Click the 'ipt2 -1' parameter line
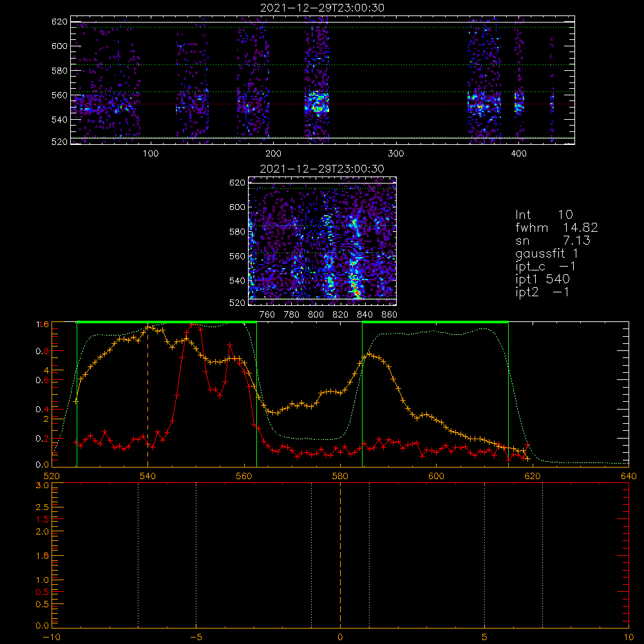 coord(542,292)
